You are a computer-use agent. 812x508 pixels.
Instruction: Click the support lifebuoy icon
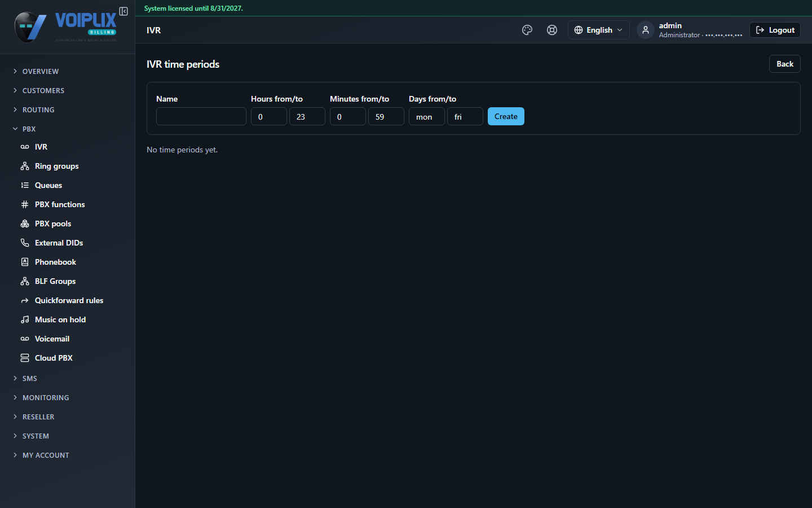552,30
